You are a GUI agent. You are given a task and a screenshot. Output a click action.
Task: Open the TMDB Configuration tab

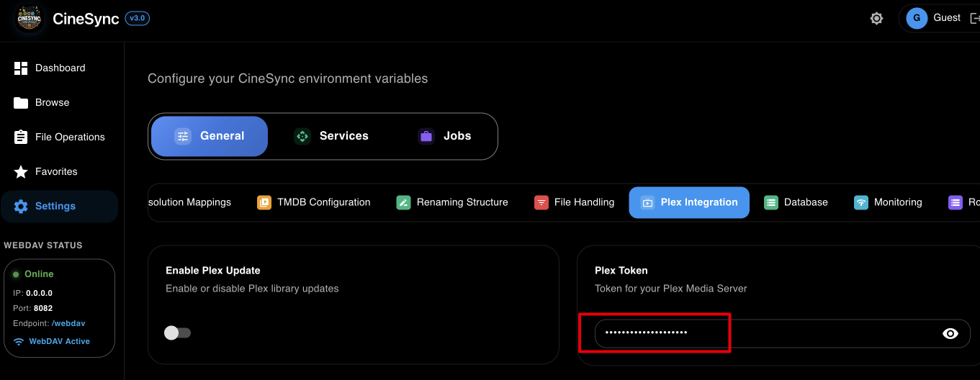(314, 202)
